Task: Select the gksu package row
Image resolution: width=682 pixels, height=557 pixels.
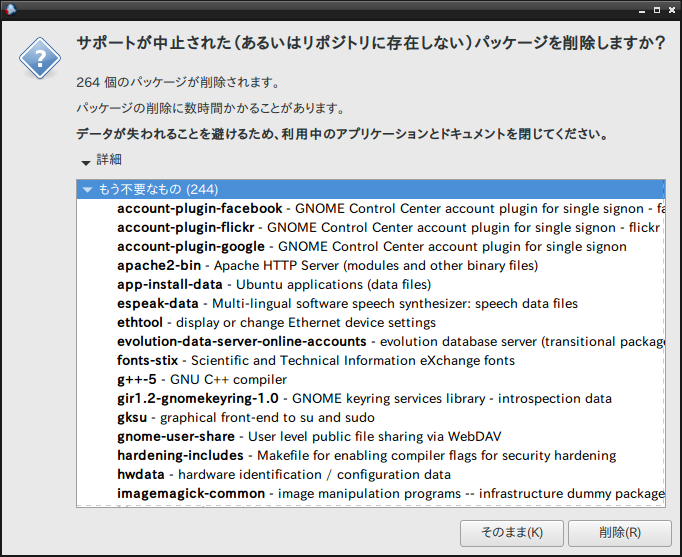Action: [x=371, y=417]
